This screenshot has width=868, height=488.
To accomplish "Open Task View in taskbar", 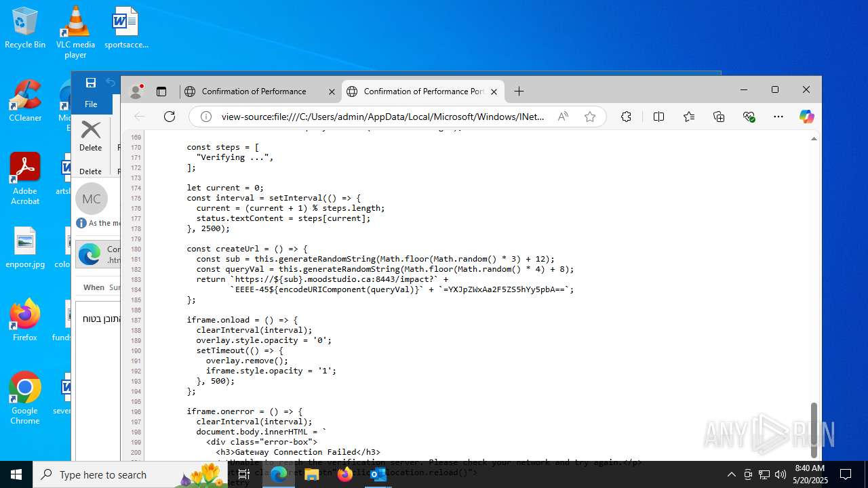I will tap(244, 474).
